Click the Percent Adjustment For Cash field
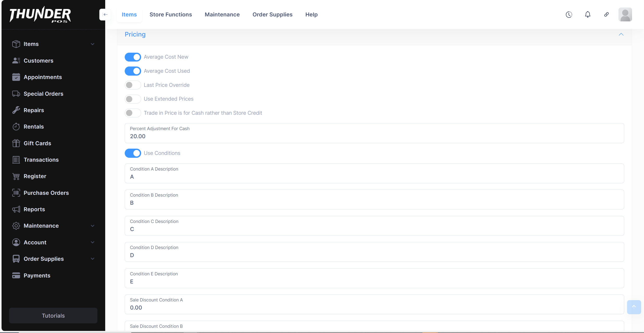Viewport: 644px width, 333px height. 374,136
